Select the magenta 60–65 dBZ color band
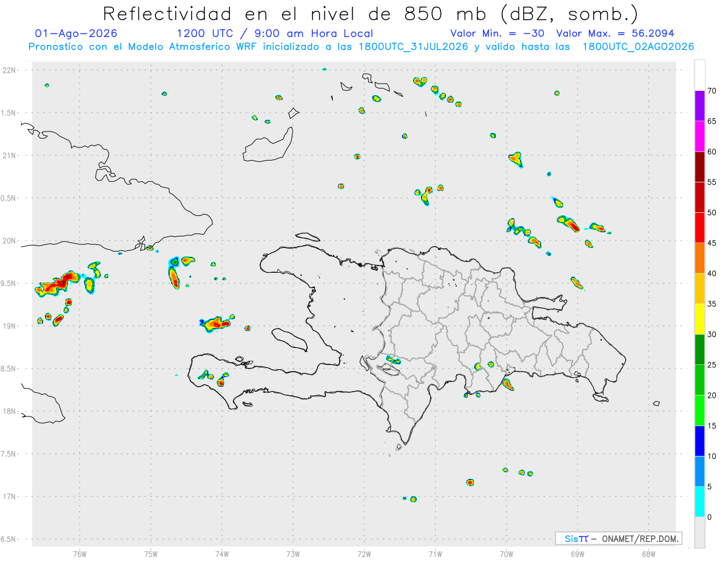The image size is (728, 562). point(699,136)
